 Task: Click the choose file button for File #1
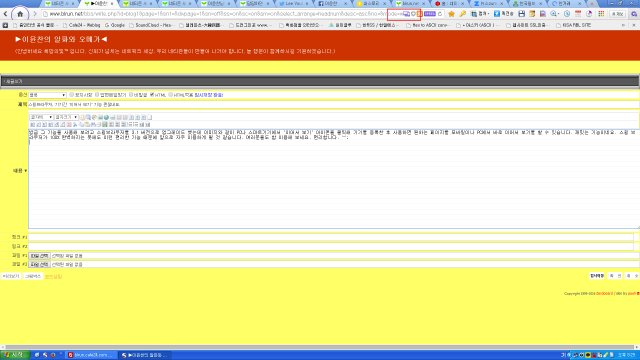coord(40,256)
